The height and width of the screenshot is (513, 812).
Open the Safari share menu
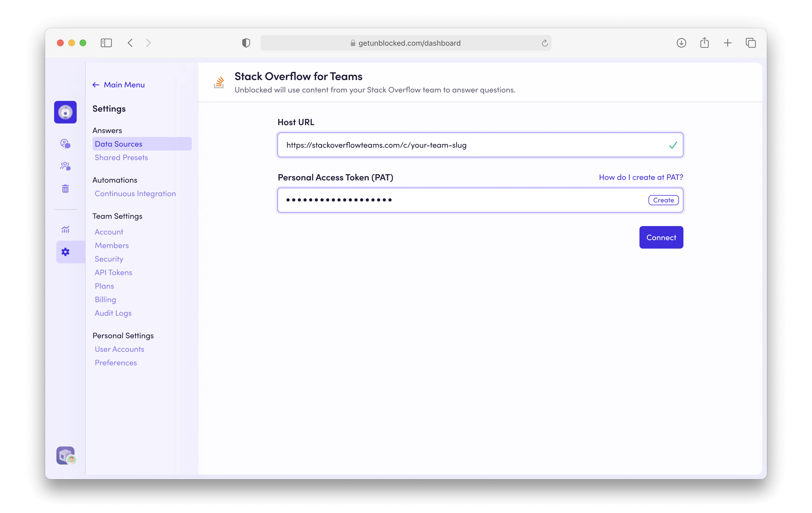pyautogui.click(x=704, y=43)
